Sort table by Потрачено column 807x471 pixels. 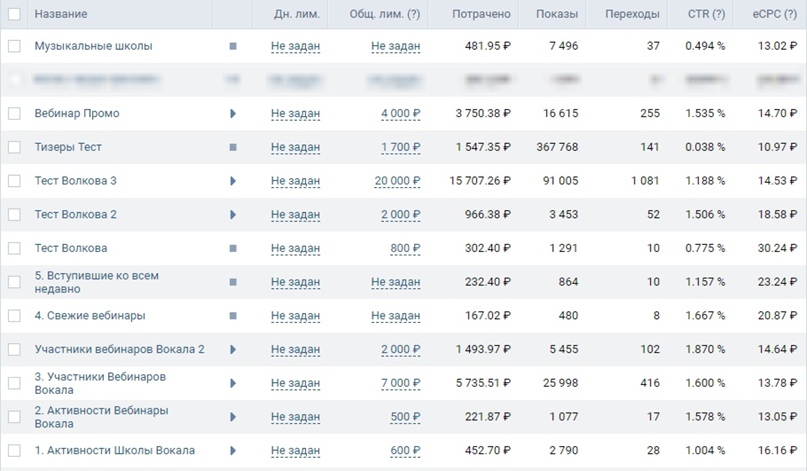pos(481,14)
